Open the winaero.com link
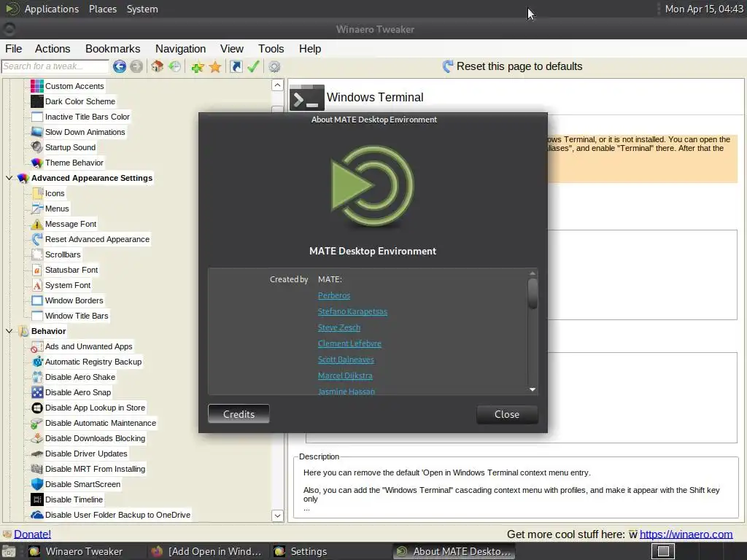Viewport: 747px width, 560px height. [x=686, y=534]
